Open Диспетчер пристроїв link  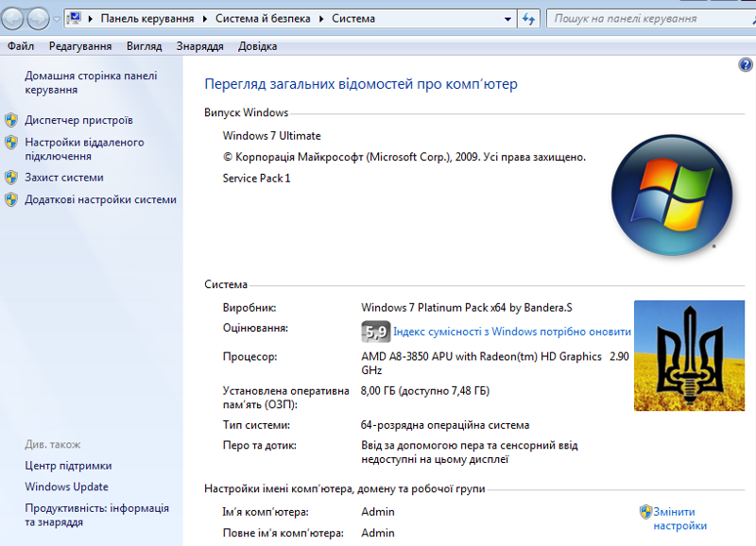78,120
